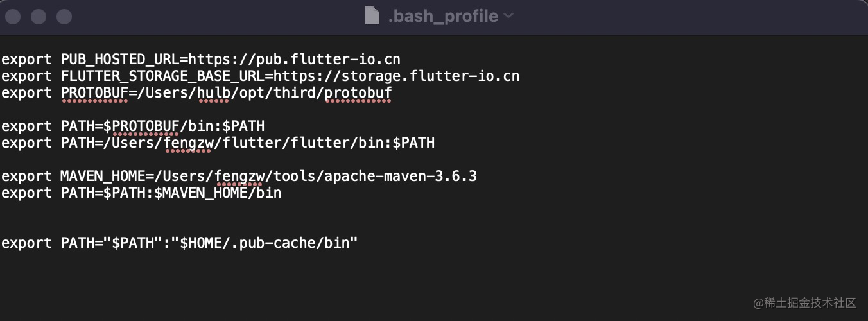Click the underlined word protobuf at line end
Viewport: 868px width, 321px height.
358,93
